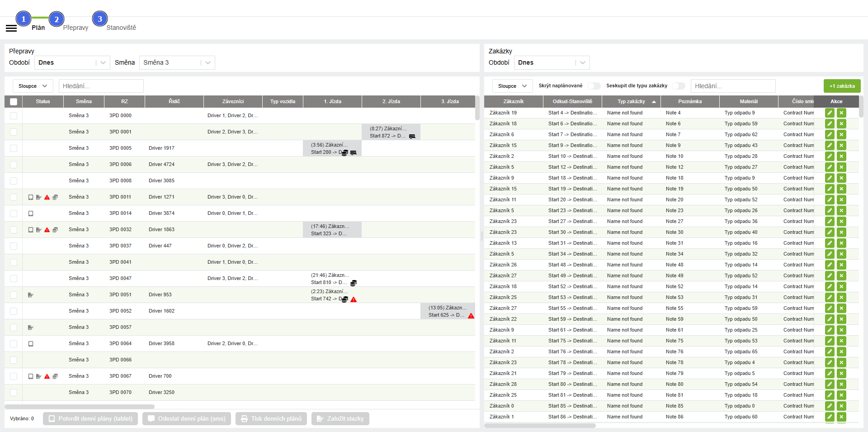Viewport: 868px width, 432px height.
Task: Check the row checkbox for 3PD 0005
Action: (x=14, y=148)
